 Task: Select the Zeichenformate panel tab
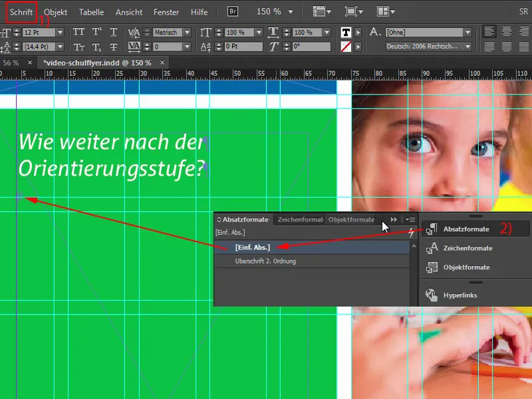pos(301,219)
